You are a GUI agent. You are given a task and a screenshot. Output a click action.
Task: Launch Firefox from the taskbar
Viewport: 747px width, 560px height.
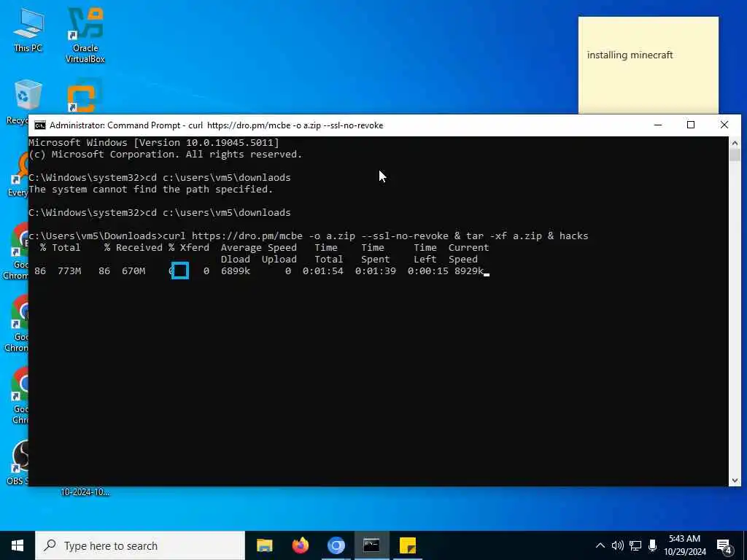coord(300,545)
